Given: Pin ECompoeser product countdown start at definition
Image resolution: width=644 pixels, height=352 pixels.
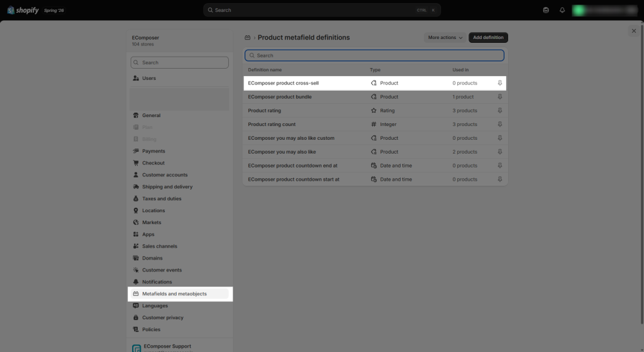Looking at the screenshot, I should point(500,179).
